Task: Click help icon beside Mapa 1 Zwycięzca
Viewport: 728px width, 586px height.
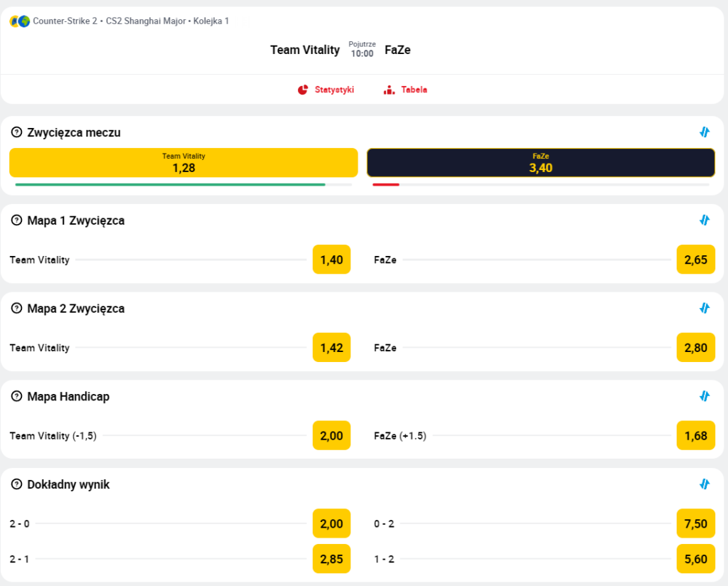Action: pyautogui.click(x=17, y=220)
